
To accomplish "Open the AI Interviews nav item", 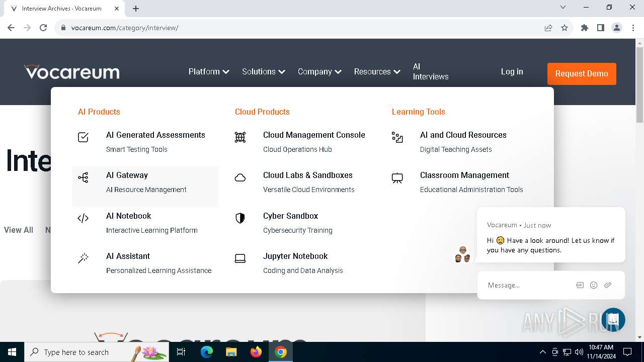I will click(x=431, y=71).
